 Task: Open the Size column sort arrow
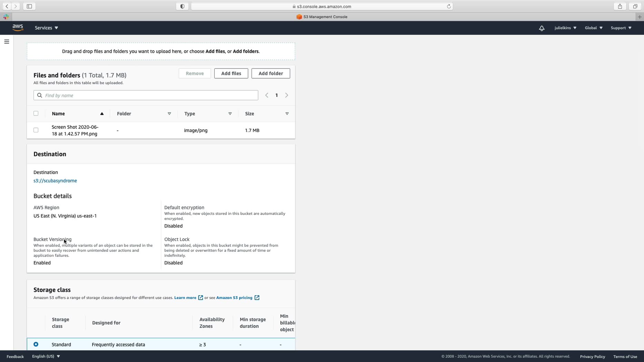287,114
